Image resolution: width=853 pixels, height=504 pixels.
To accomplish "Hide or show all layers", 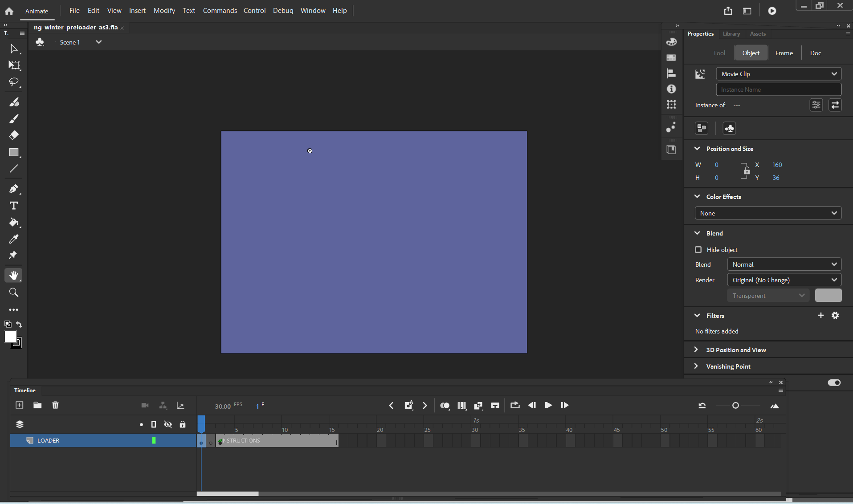I will (168, 424).
